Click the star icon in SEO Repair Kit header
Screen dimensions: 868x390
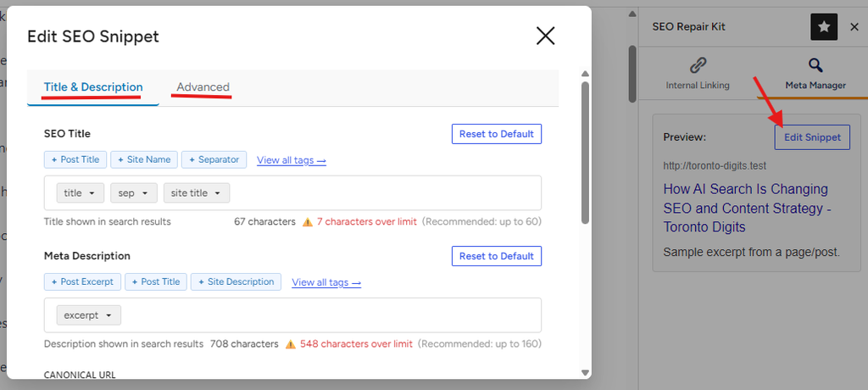[x=824, y=27]
